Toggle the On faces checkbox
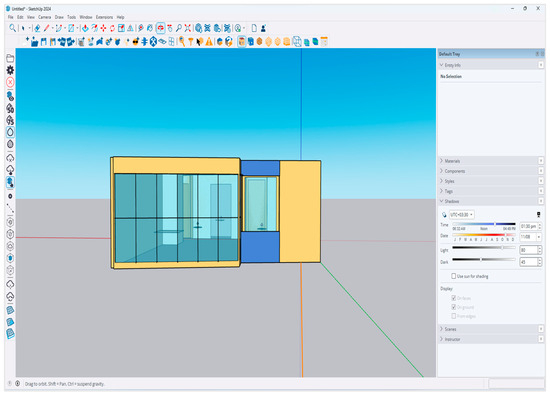 454,298
